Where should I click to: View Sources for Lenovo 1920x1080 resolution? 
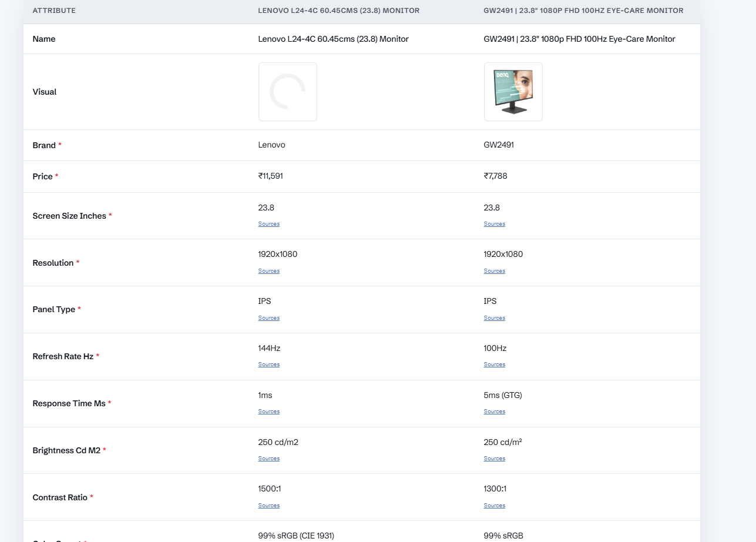pyautogui.click(x=268, y=270)
